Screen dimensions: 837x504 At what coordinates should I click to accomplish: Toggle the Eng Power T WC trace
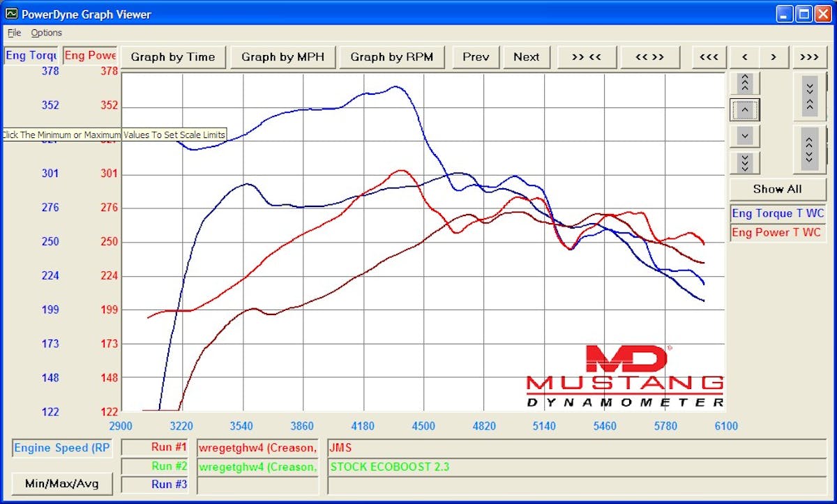coord(777,233)
